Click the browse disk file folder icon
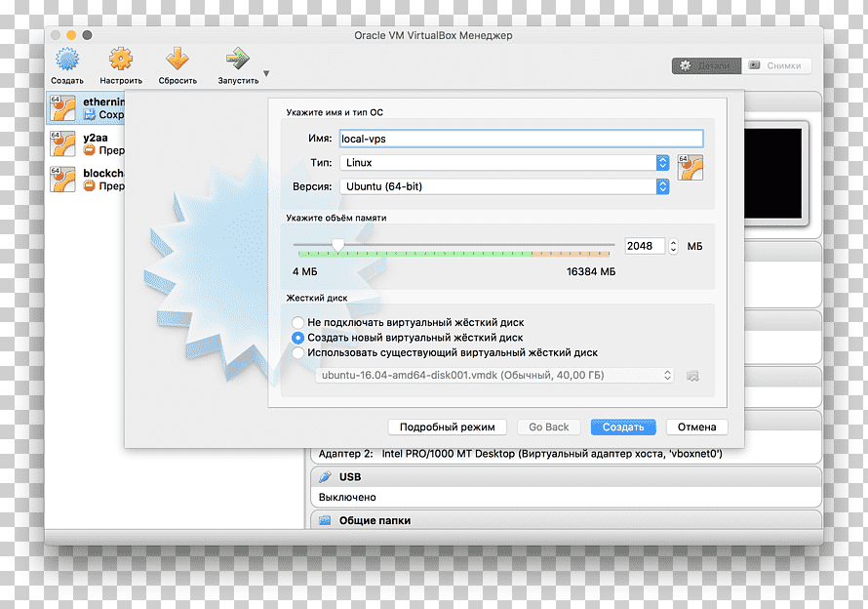Viewport: 868px width, 609px height. 692,376
